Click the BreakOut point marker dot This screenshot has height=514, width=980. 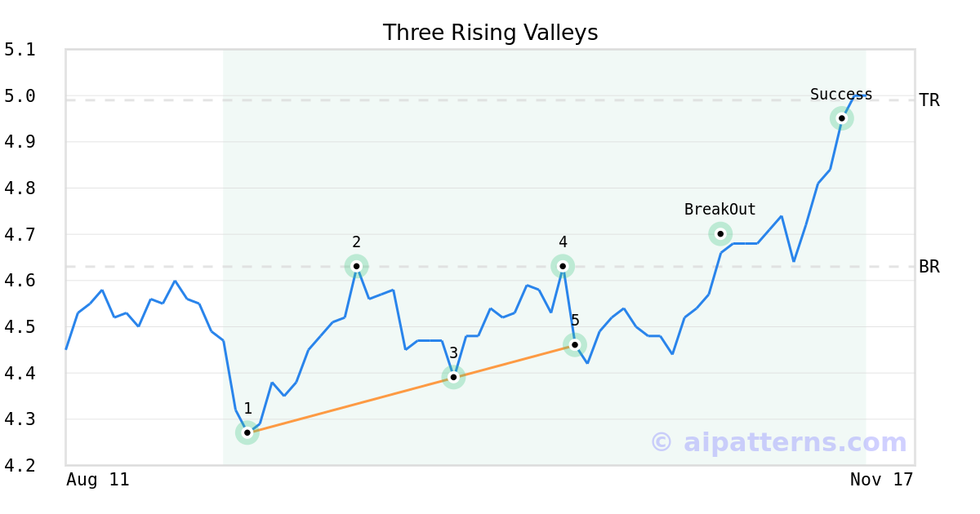[x=720, y=234]
